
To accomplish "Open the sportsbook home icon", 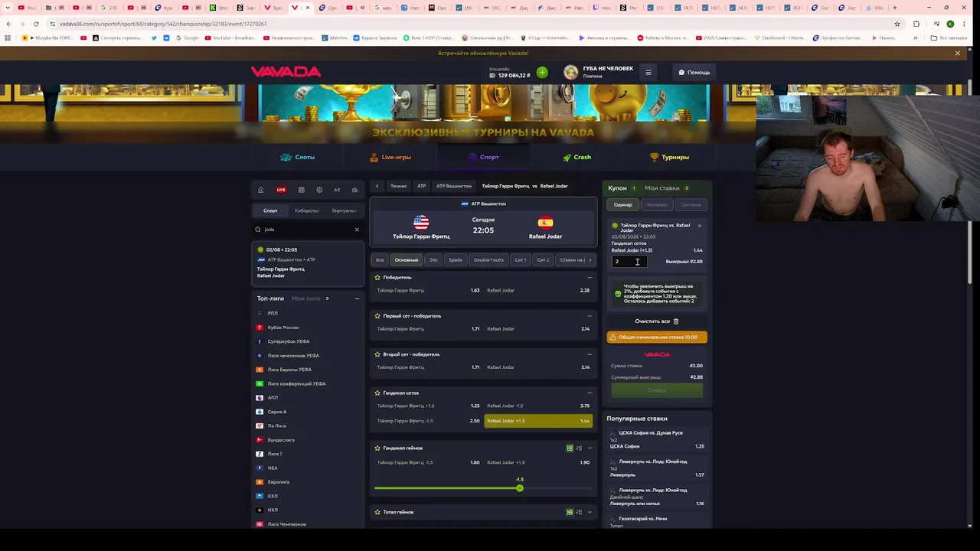I will [260, 190].
